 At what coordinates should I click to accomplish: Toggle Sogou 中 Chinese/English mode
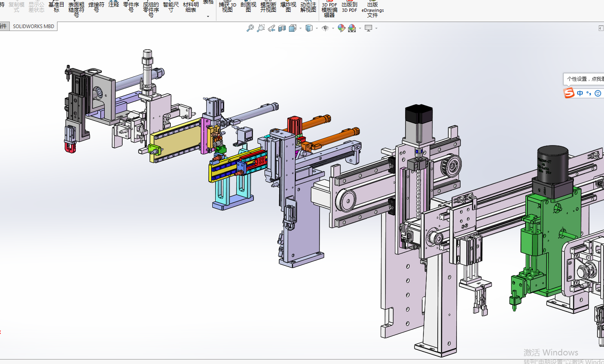tap(580, 93)
